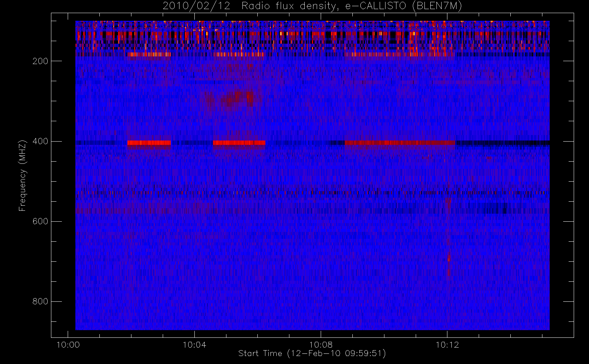Select the 400 frequency tick label
Screen dimensions: 589x364
coord(40,141)
